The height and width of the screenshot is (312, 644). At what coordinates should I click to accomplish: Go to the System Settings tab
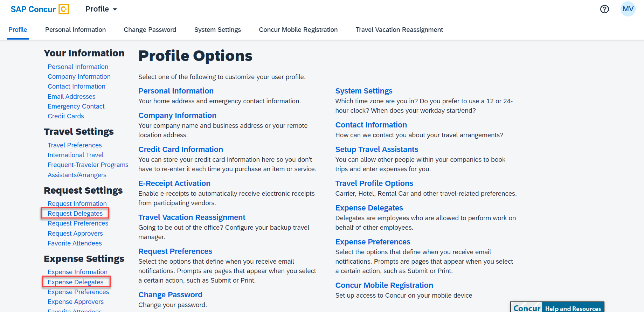[217, 30]
